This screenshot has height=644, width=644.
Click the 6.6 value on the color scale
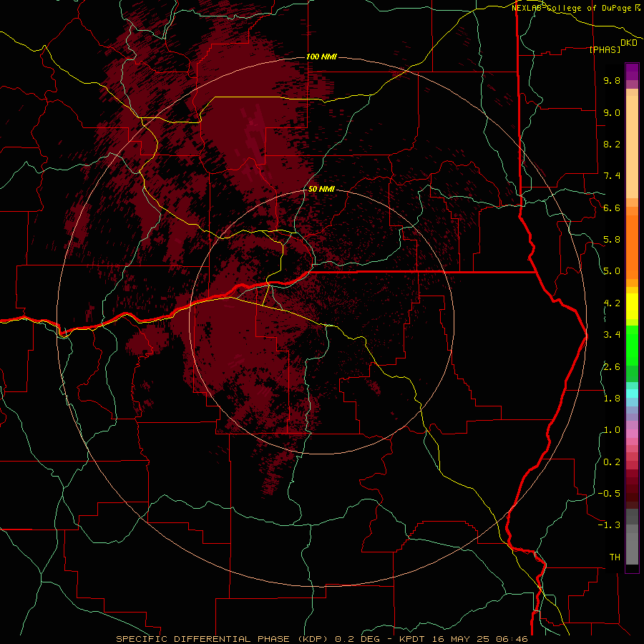point(612,208)
